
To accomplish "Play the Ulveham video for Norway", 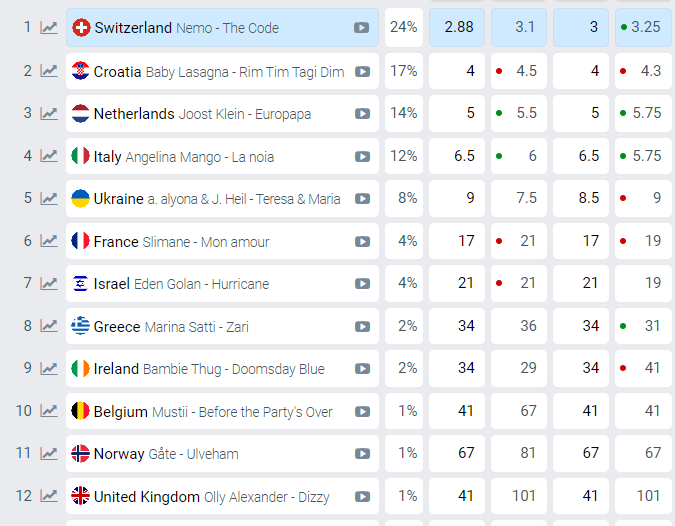I will [x=362, y=454].
